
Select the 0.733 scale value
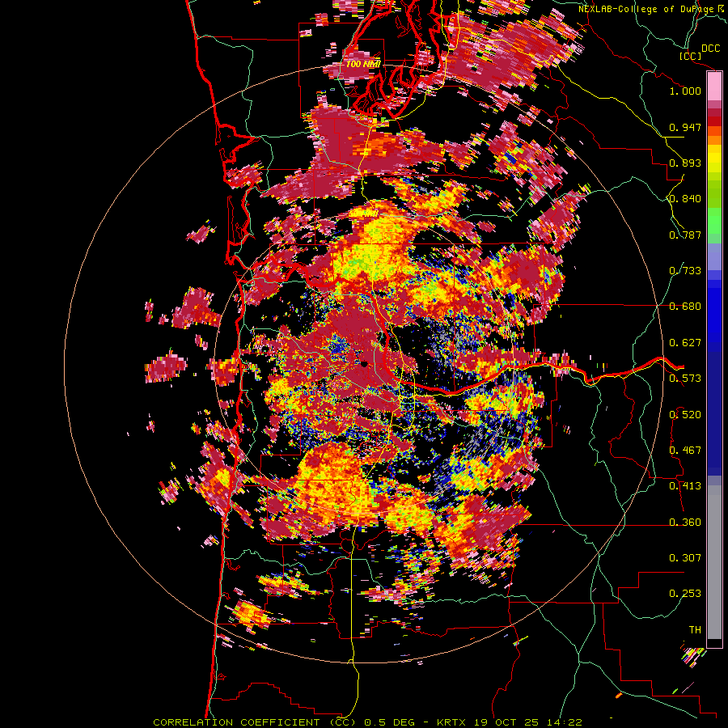[685, 271]
